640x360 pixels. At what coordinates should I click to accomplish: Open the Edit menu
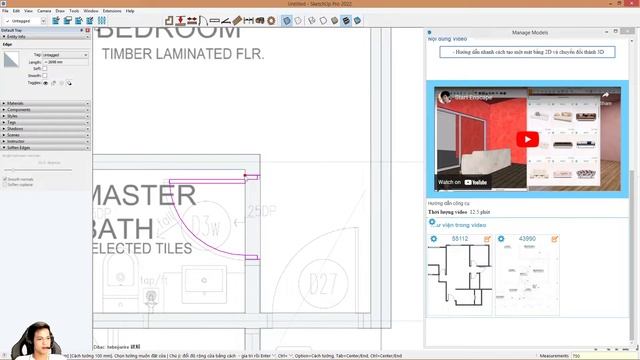(x=16, y=11)
